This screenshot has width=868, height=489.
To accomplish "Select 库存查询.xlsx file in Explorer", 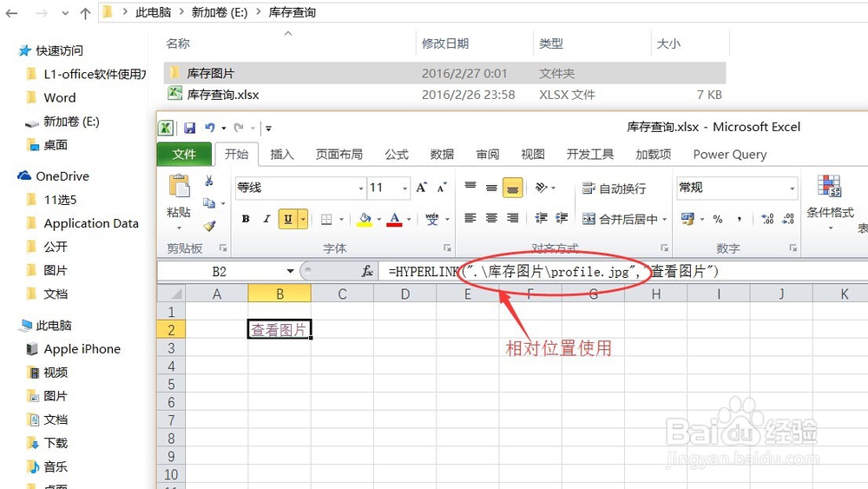I will click(444, 95).
